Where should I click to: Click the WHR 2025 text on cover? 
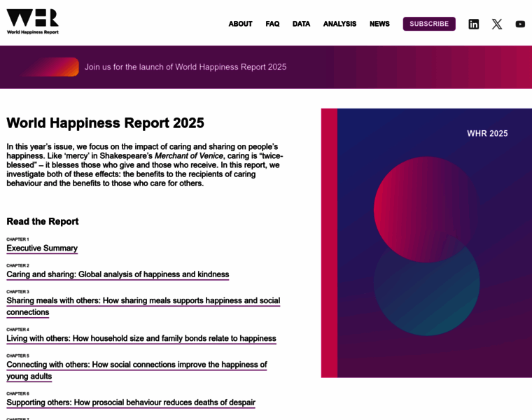point(487,133)
